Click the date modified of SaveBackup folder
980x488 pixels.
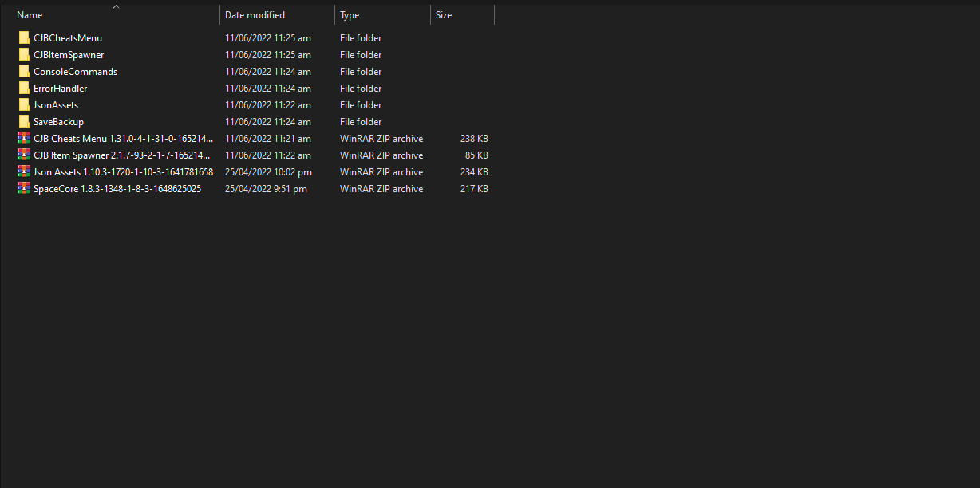(268, 122)
